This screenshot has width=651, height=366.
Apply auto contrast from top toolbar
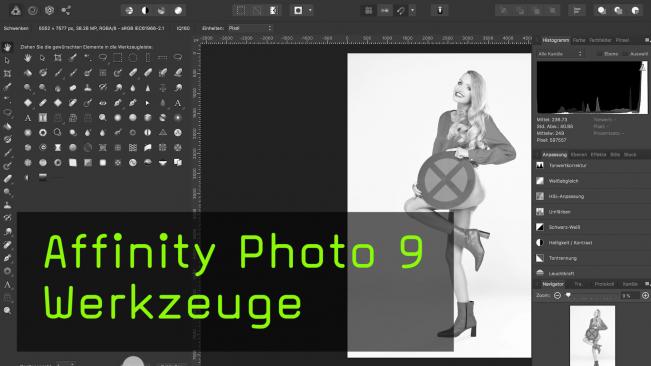tap(145, 10)
